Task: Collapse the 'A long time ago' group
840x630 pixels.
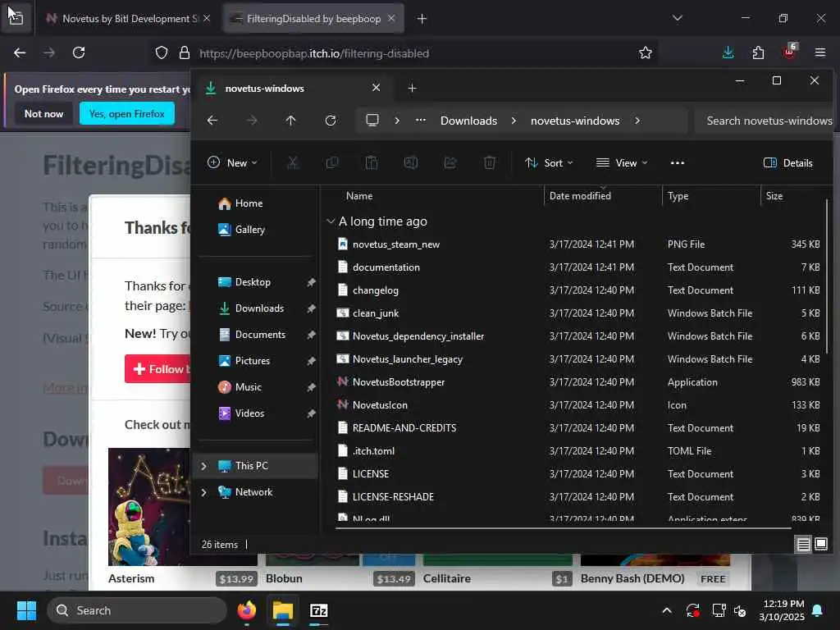Action: point(331,221)
